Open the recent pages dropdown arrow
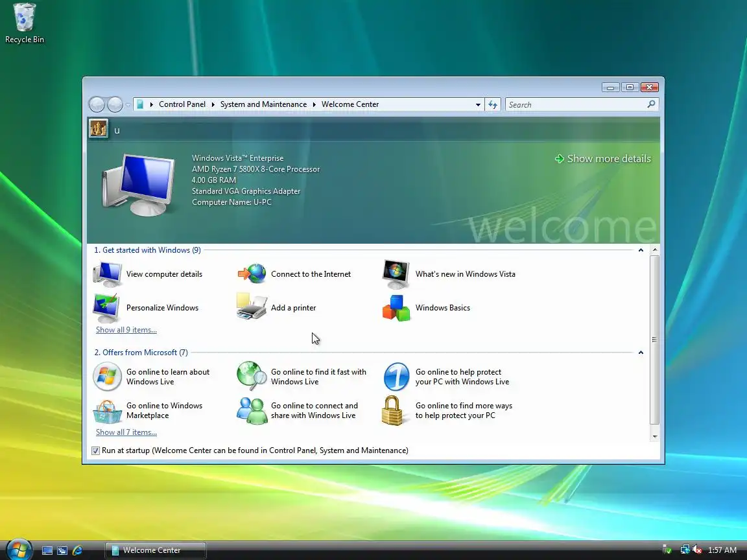Viewport: 747px width, 560px height. (128, 105)
